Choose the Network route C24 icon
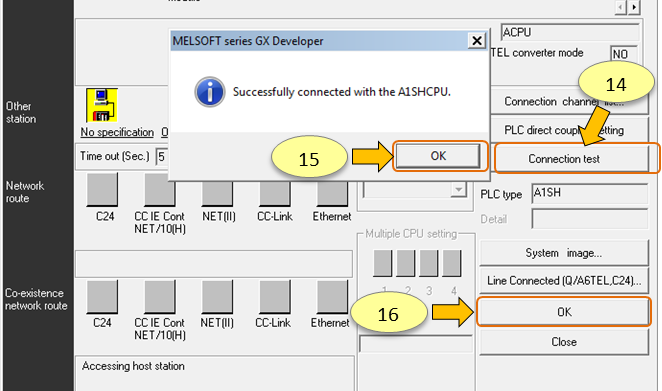 pyautogui.click(x=102, y=191)
